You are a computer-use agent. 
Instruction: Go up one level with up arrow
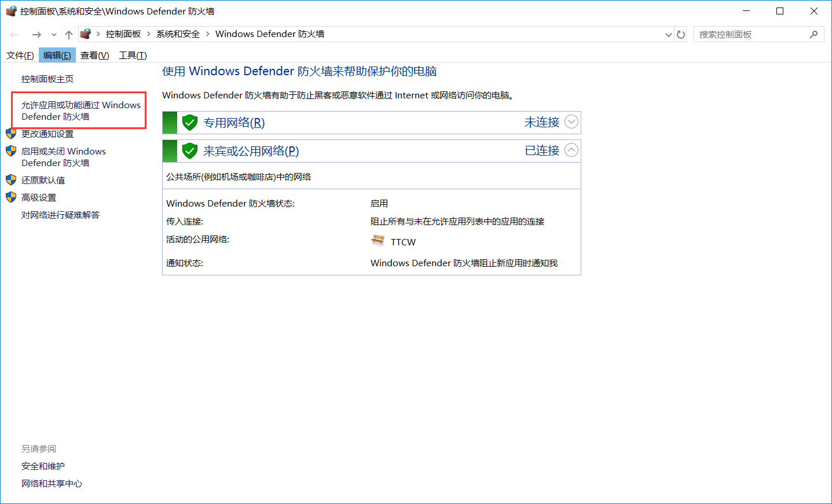pyautogui.click(x=69, y=35)
